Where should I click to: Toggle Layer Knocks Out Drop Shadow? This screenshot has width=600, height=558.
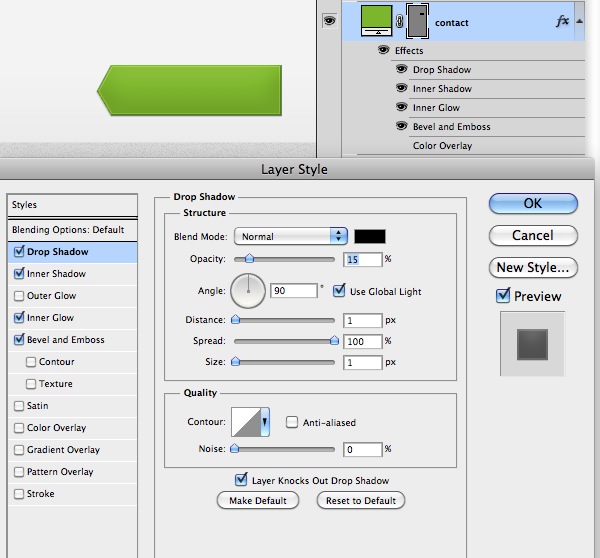click(x=241, y=480)
